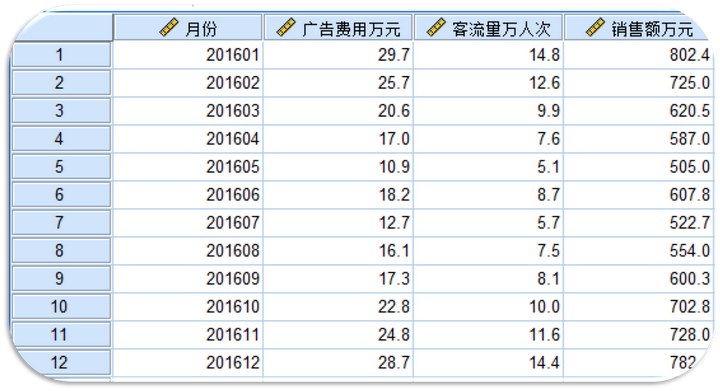Image resolution: width=720 pixels, height=391 pixels.
Task: Select the 月份 column header
Action: click(x=188, y=28)
